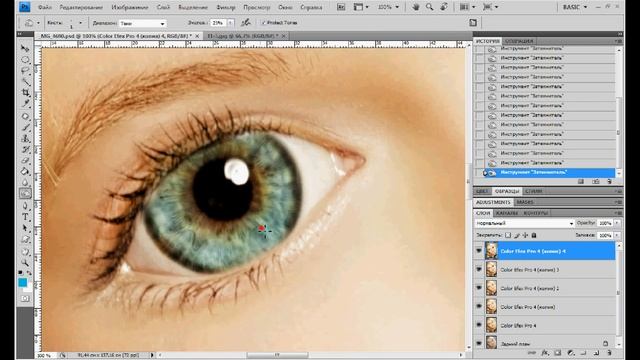Toggle the Protect Tones checkbox
Viewport: 640px width, 360px height.
[263, 23]
